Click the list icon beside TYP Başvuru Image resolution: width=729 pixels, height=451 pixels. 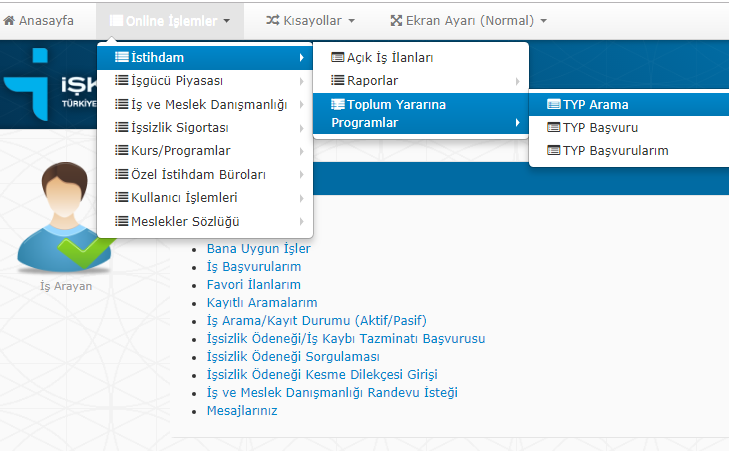click(x=553, y=128)
